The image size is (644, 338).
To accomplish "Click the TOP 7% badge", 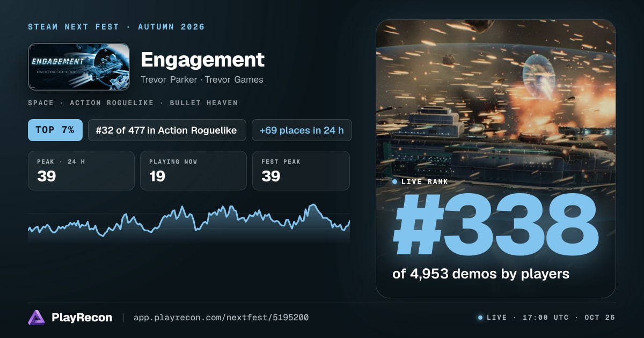I will pos(55,130).
